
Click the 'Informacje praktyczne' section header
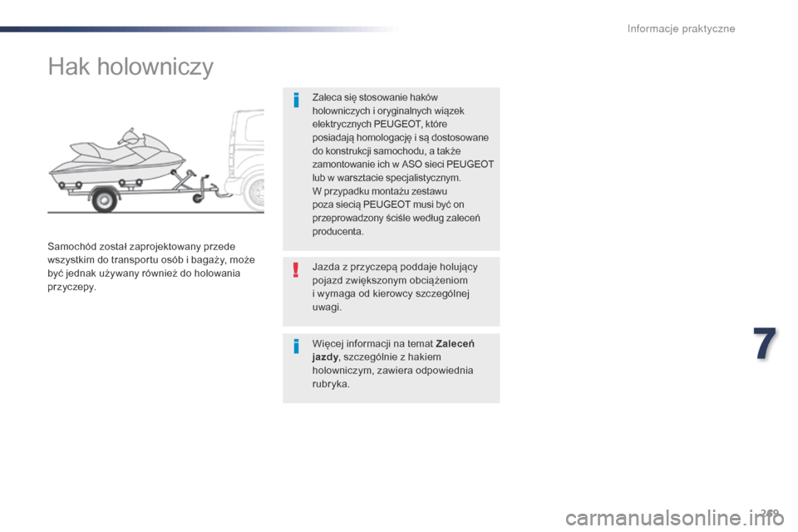click(x=681, y=28)
